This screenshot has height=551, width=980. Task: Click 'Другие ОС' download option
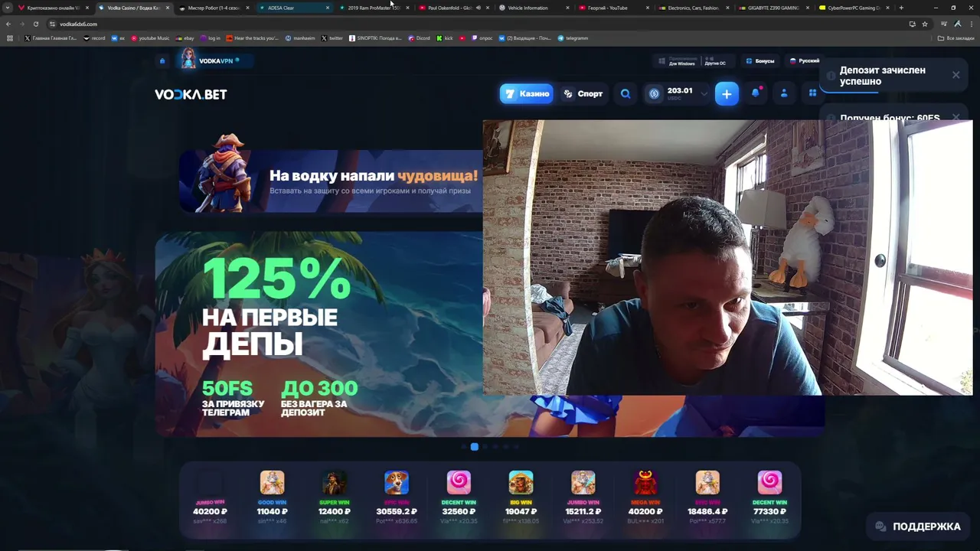point(715,61)
